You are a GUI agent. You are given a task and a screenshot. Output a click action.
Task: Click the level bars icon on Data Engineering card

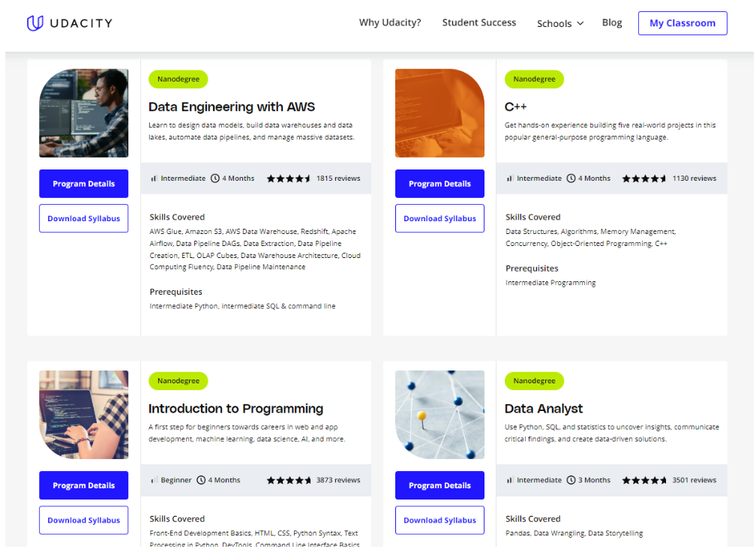pos(154,178)
